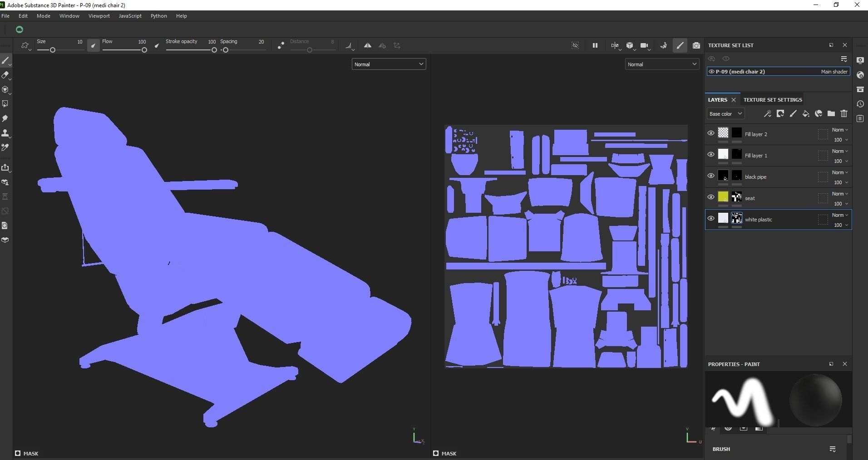Toggle visibility of P-09 texture set
Image resolution: width=868 pixels, height=460 pixels.
point(711,72)
